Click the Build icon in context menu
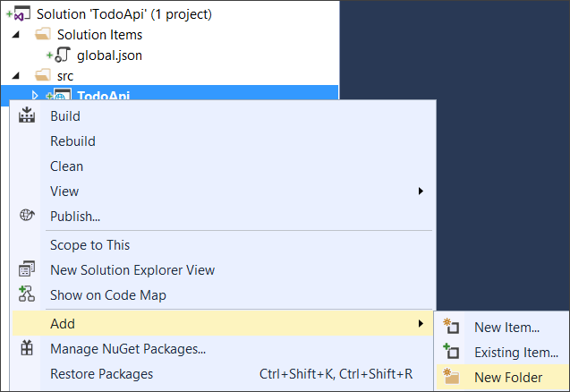 tap(26, 116)
